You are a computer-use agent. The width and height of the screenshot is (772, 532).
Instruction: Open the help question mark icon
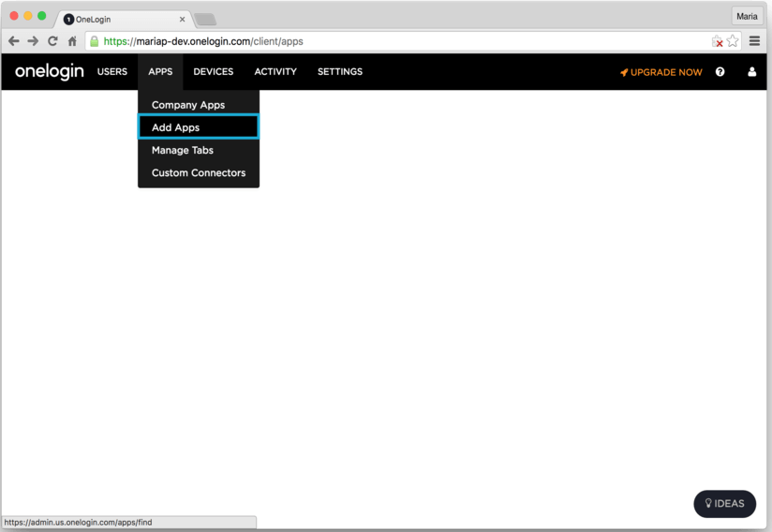720,72
